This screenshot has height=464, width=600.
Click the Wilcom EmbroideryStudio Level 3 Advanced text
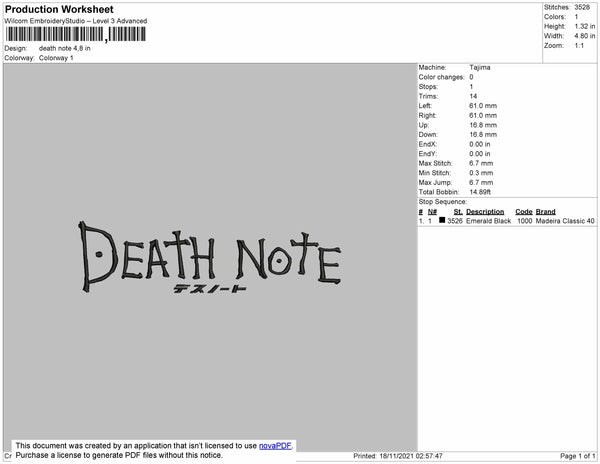tap(75, 21)
